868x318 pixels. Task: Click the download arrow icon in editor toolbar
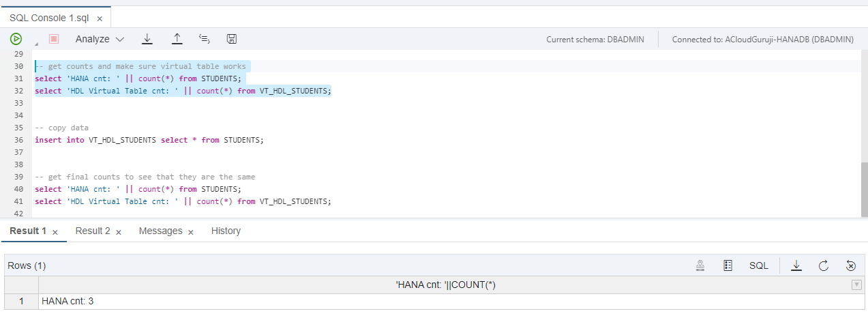click(x=147, y=39)
